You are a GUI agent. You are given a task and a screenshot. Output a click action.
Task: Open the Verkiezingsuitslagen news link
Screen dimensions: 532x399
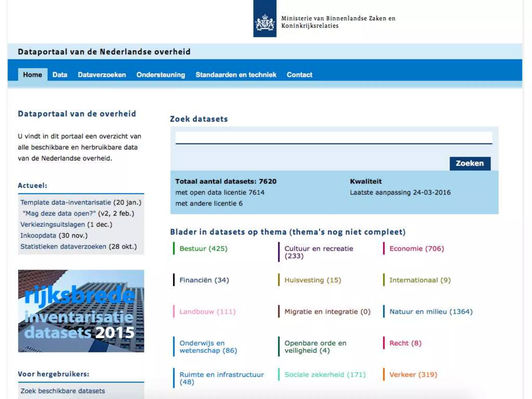coord(53,224)
